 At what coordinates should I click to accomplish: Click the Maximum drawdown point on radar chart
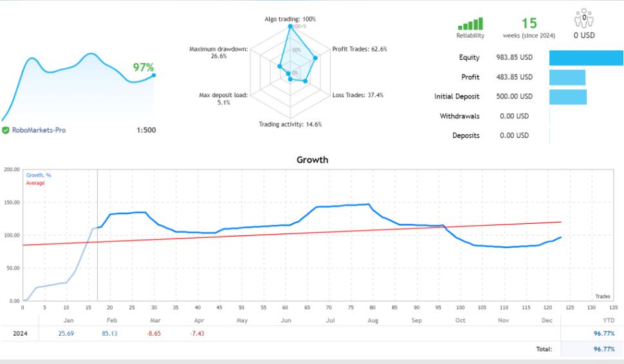(x=279, y=66)
